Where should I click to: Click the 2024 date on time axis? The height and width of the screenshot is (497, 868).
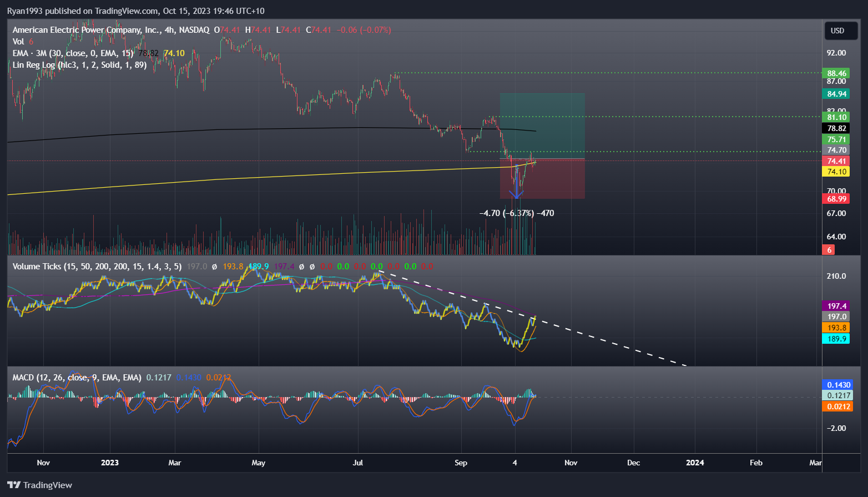695,463
